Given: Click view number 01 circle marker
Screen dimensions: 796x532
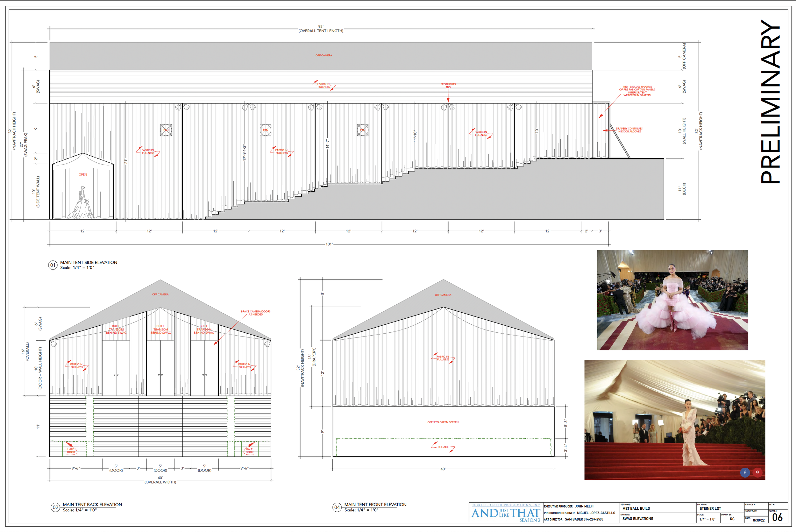Looking at the screenshot, I should [x=53, y=265].
